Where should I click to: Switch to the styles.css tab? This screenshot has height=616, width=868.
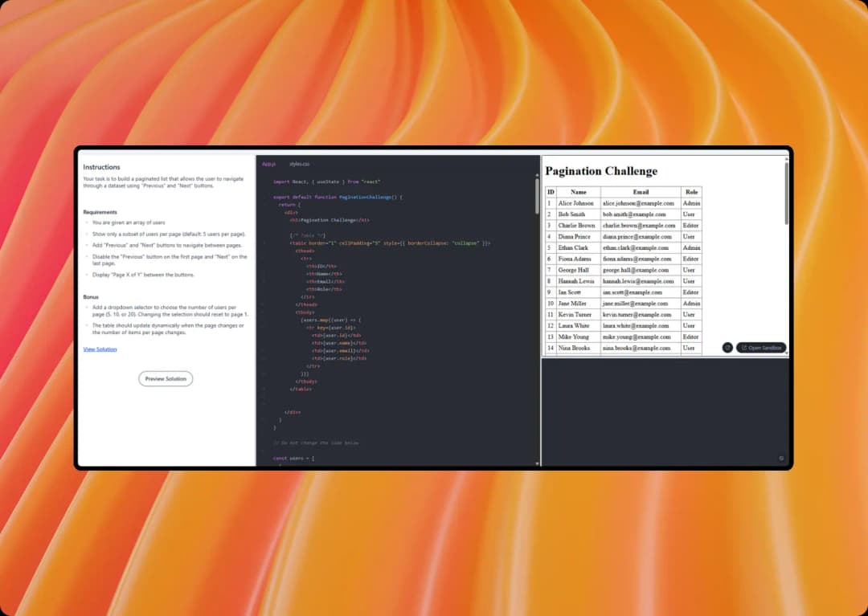pos(300,164)
